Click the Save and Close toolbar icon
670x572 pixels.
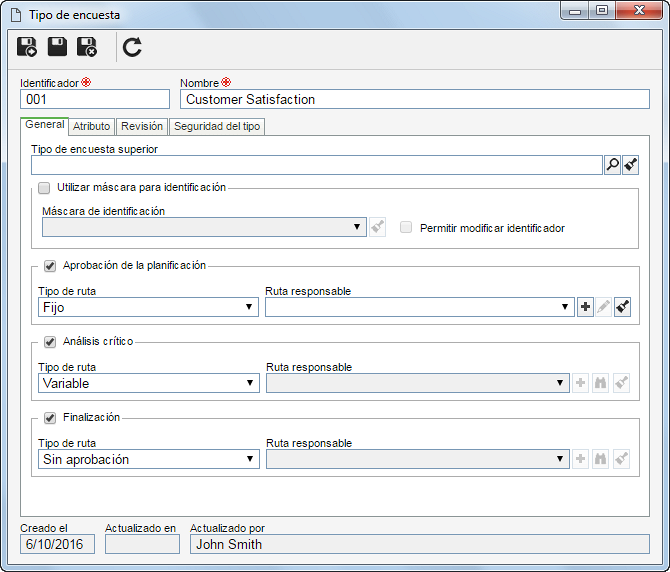coord(87,47)
